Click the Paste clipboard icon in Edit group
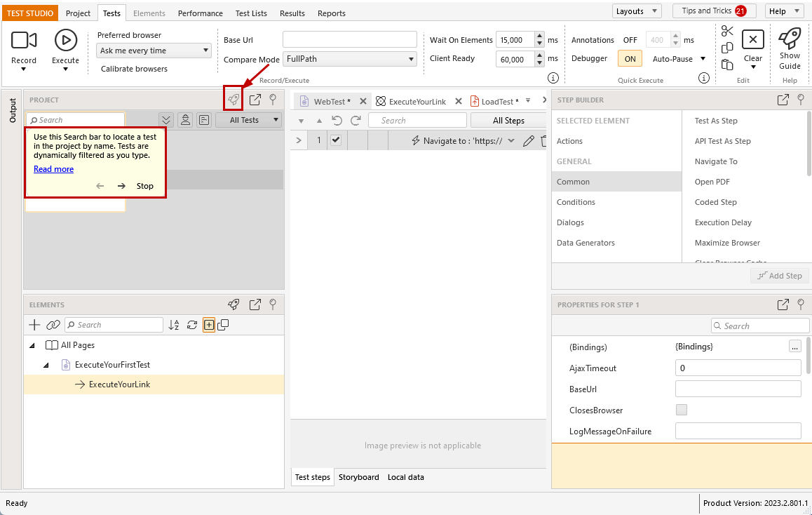This screenshot has height=515, width=812. (x=727, y=65)
